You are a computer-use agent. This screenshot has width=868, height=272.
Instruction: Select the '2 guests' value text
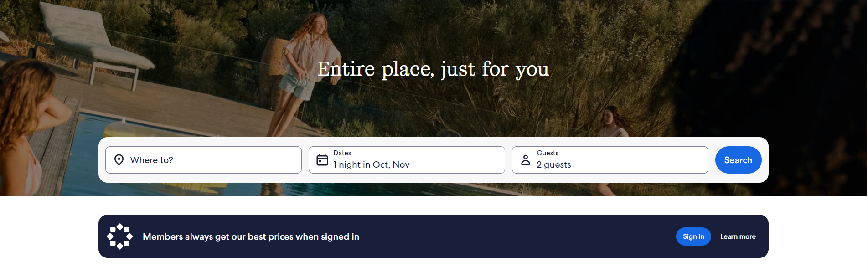pos(553,165)
